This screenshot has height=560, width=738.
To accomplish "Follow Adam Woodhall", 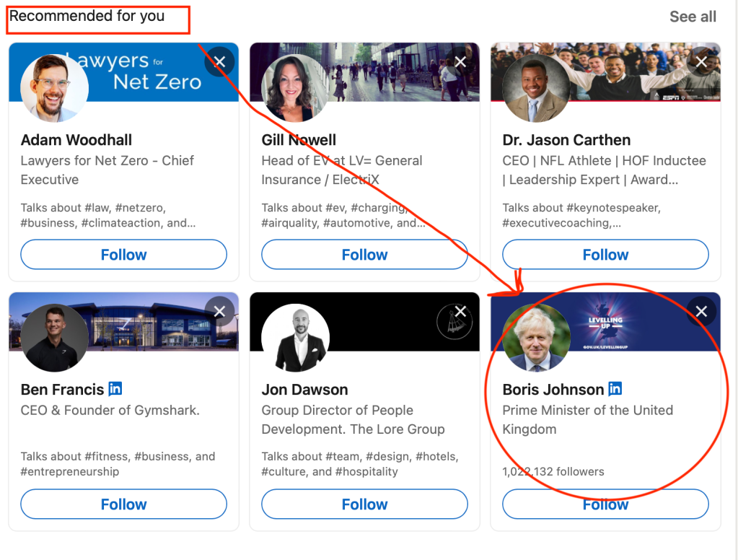I will pos(123,255).
